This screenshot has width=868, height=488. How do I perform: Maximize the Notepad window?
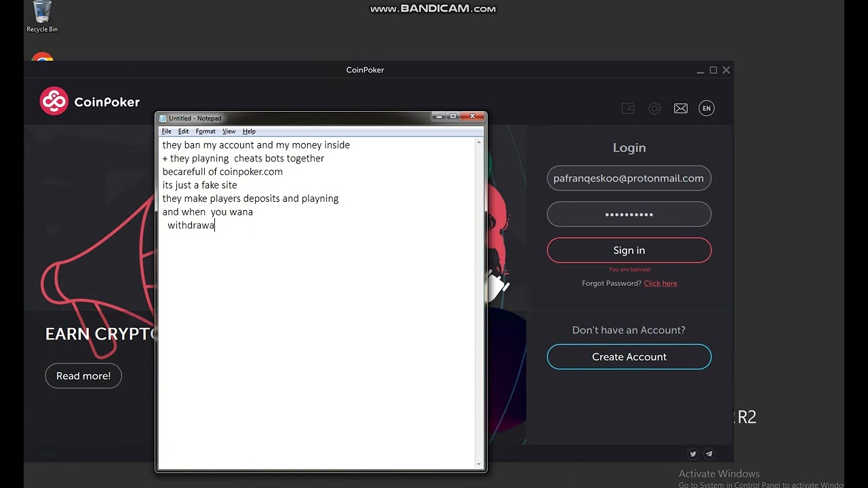pos(453,117)
